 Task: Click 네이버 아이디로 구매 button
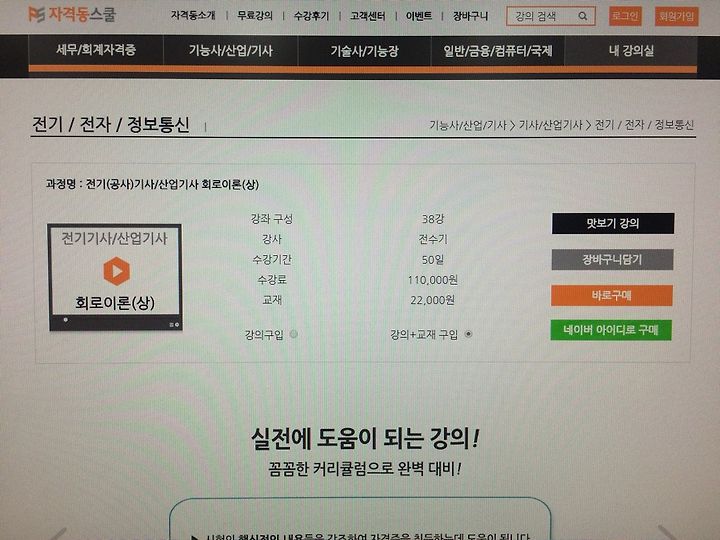611,330
